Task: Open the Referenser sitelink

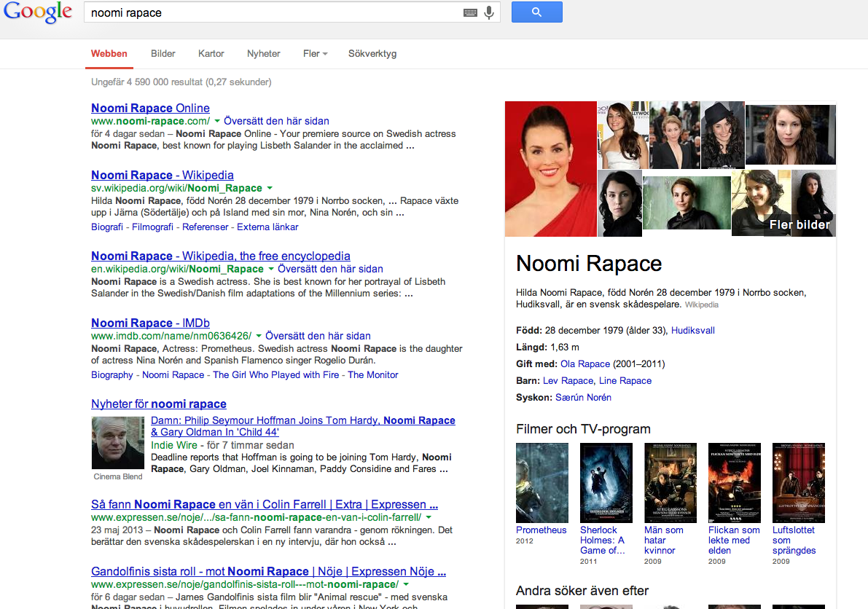Action: [205, 227]
